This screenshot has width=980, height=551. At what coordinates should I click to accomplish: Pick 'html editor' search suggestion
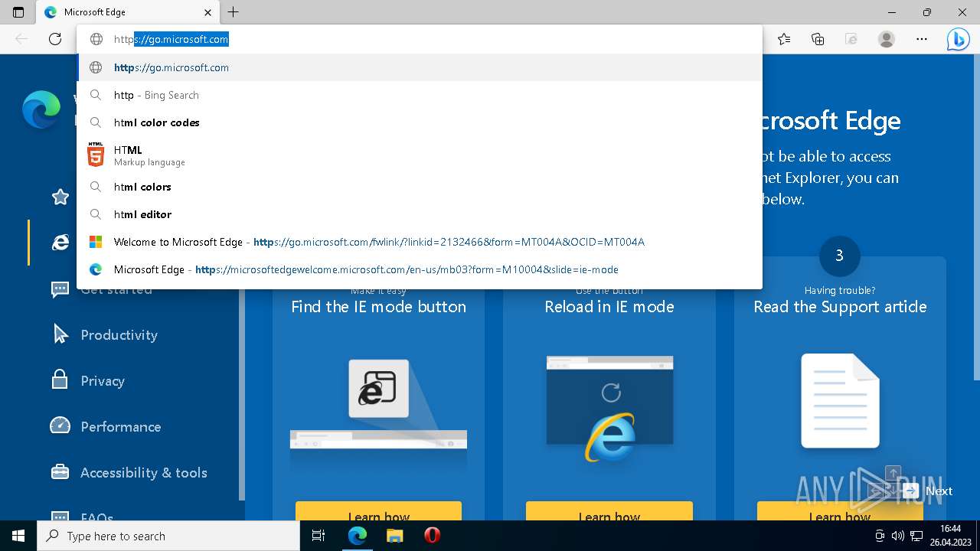(x=420, y=214)
